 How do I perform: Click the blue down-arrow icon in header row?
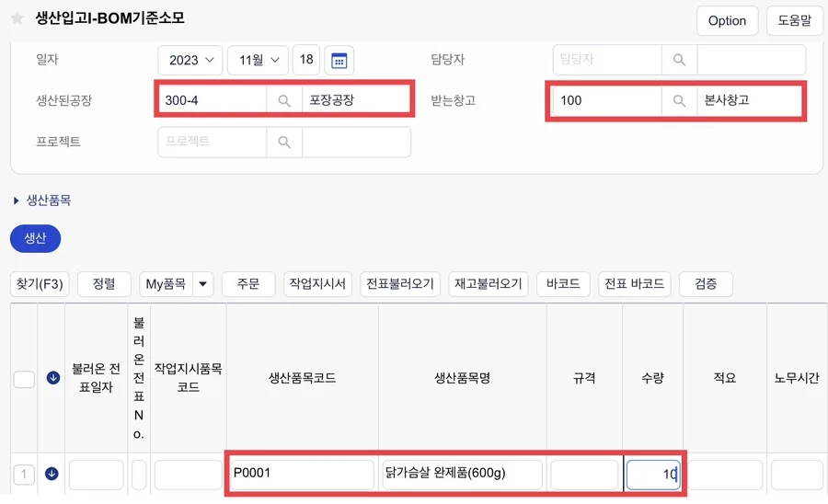[52, 378]
